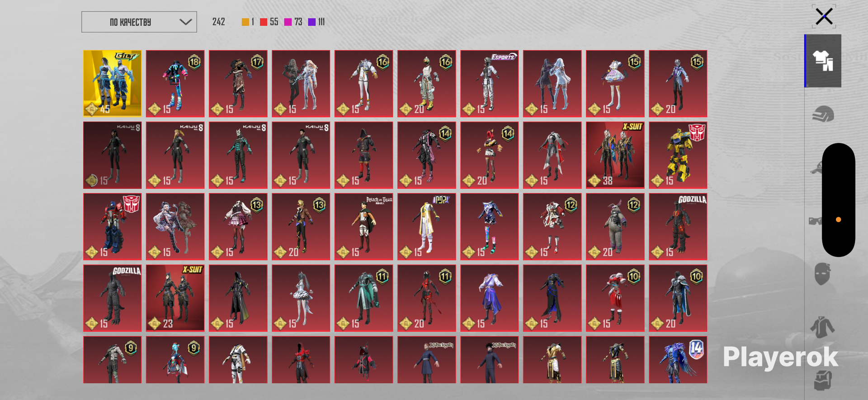Viewport: 868px width, 400px height.
Task: Select the outfit with level 17 badge
Action: [238, 84]
